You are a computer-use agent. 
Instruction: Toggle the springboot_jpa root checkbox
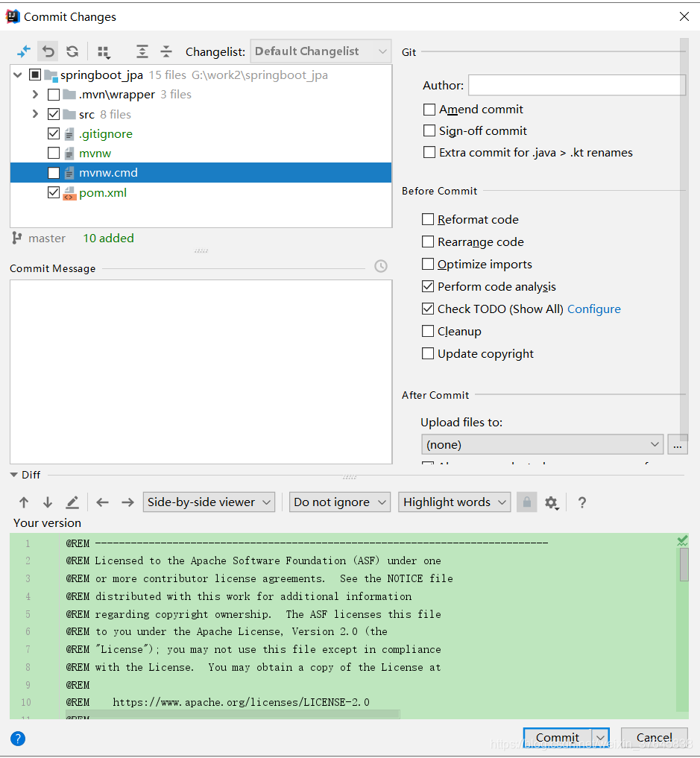click(35, 75)
